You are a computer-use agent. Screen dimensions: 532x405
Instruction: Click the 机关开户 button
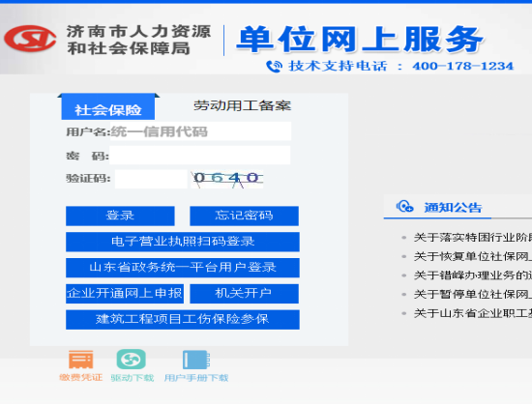tap(245, 294)
